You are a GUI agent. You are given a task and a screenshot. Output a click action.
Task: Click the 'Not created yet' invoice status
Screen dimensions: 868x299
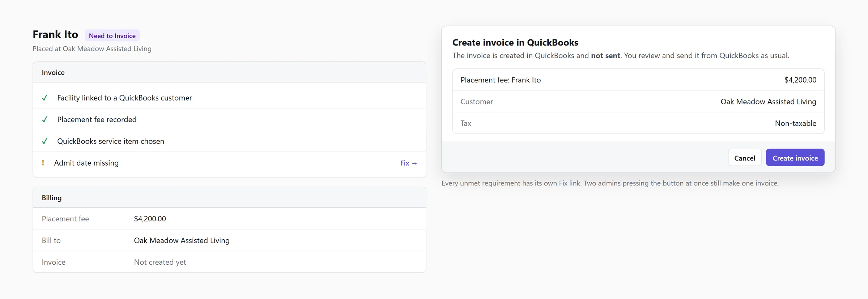tap(160, 262)
